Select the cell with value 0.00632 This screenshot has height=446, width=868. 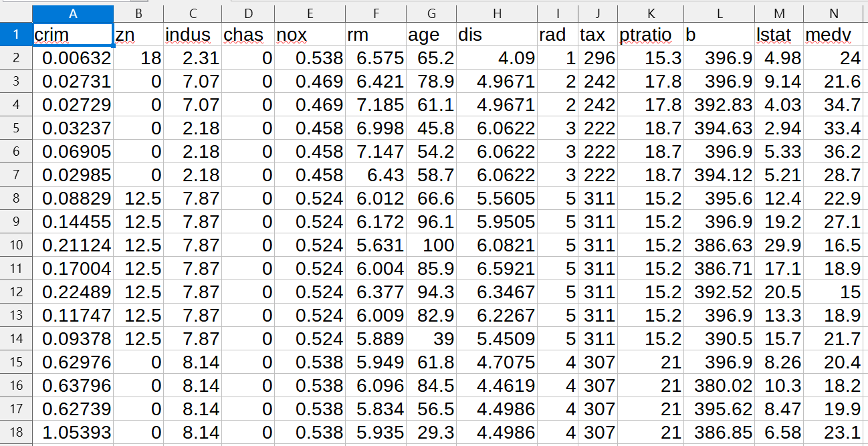(73, 58)
